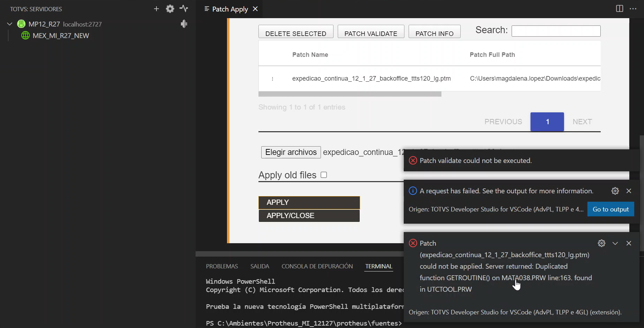Add a new server with the plus icon

pyautogui.click(x=156, y=9)
